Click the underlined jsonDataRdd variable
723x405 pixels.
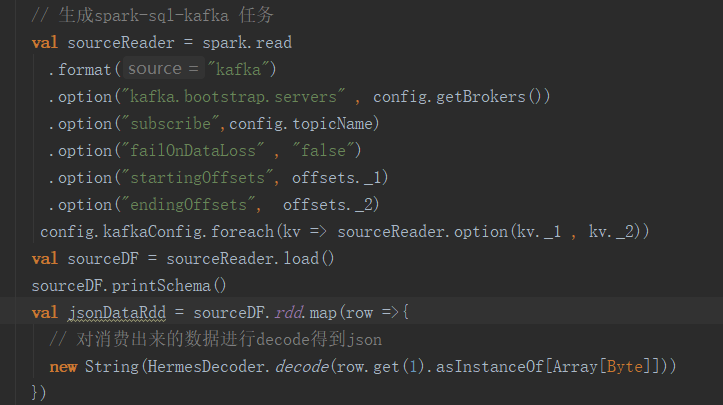coord(117,313)
